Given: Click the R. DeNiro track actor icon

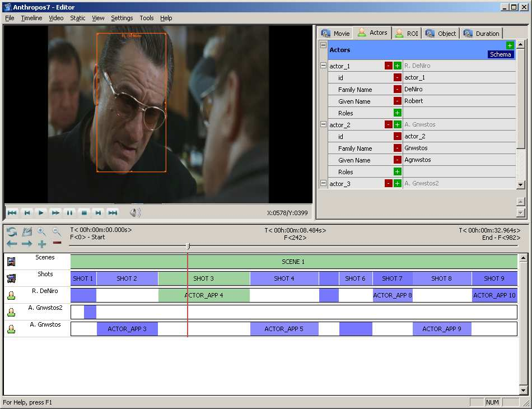Looking at the screenshot, I should pos(11,296).
